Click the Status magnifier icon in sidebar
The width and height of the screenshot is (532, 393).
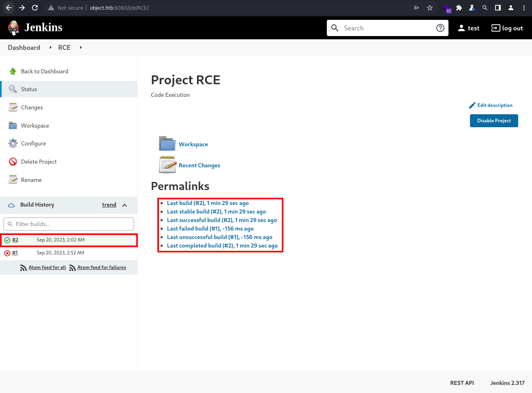(x=13, y=89)
